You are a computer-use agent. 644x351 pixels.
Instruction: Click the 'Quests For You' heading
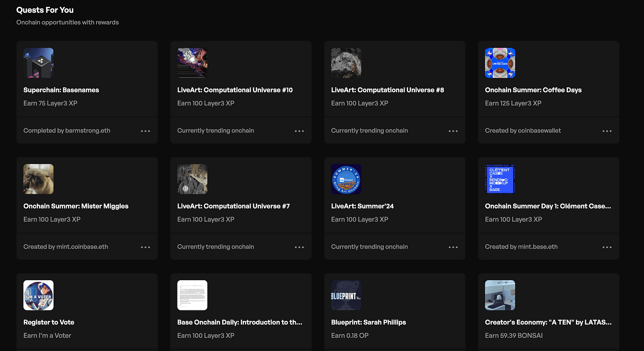click(45, 10)
